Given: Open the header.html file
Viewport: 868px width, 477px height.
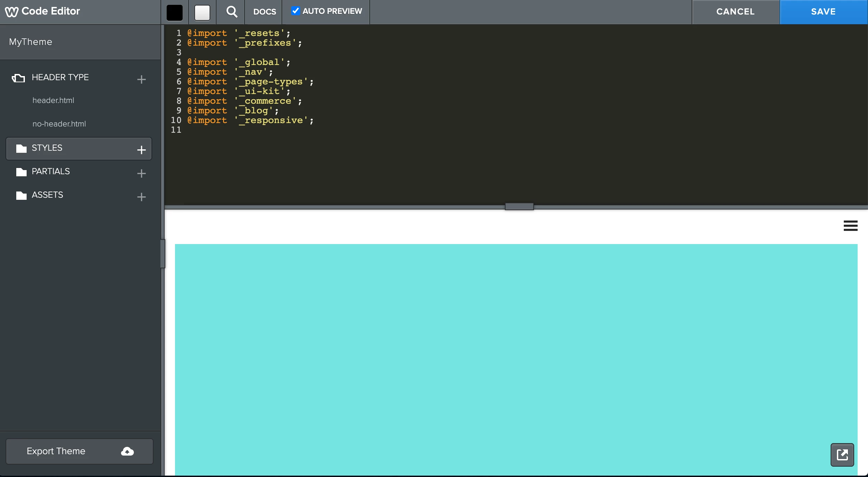Looking at the screenshot, I should click(53, 100).
